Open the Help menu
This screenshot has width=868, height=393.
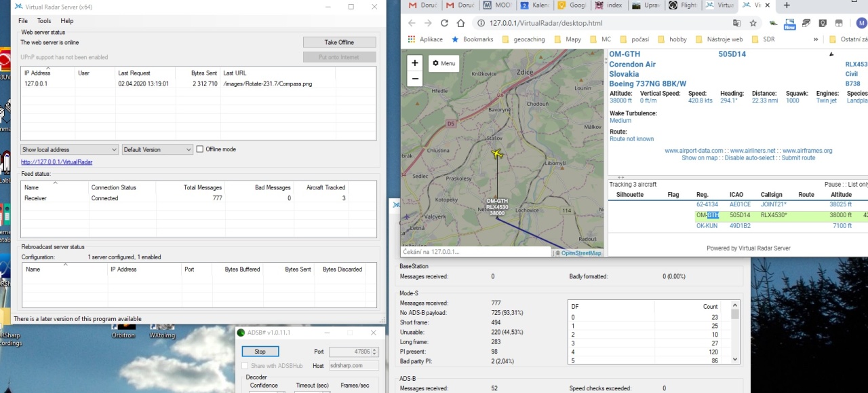67,21
